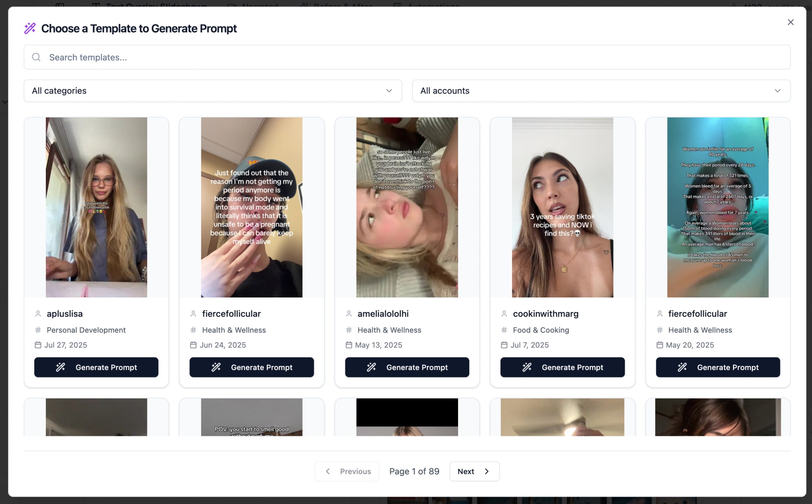The width and height of the screenshot is (812, 504).
Task: Generate prompt for amelialolohi template
Action: click(407, 367)
